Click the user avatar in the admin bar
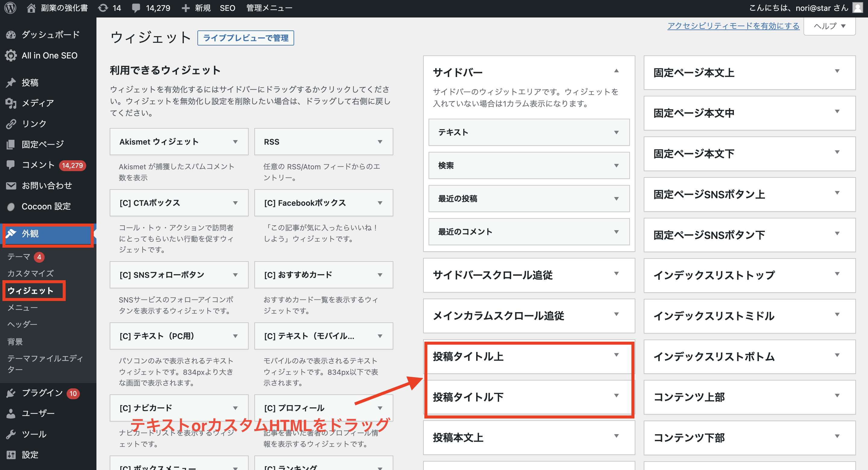The width and height of the screenshot is (868, 470). [857, 8]
